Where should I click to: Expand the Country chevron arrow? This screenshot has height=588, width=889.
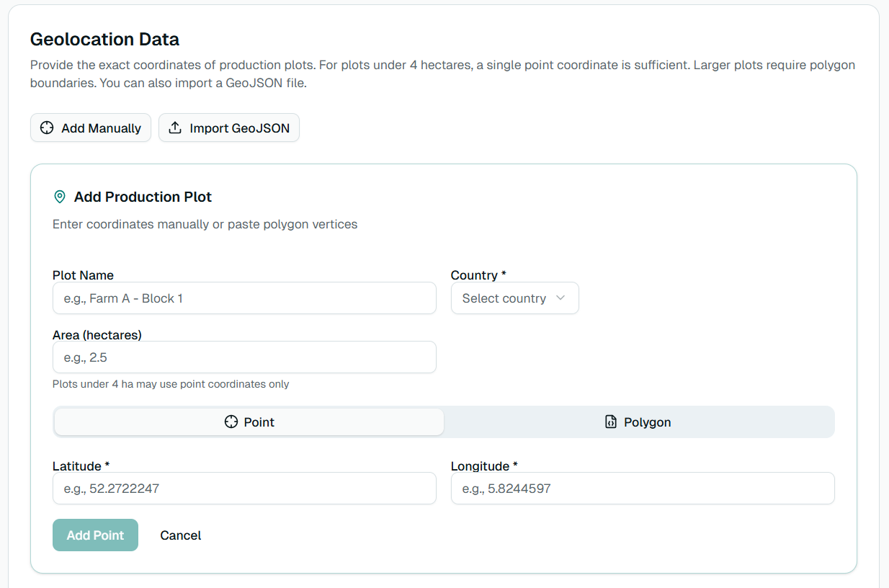pos(560,298)
